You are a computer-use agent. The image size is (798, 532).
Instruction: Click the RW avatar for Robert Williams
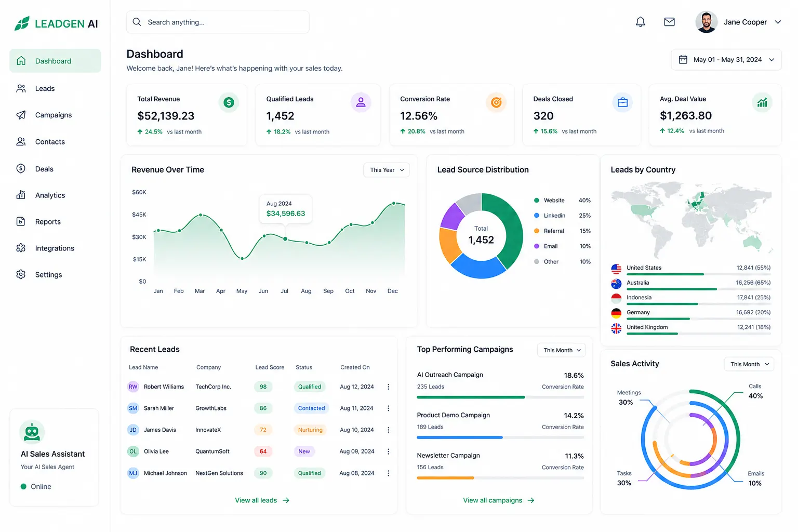pyautogui.click(x=133, y=387)
